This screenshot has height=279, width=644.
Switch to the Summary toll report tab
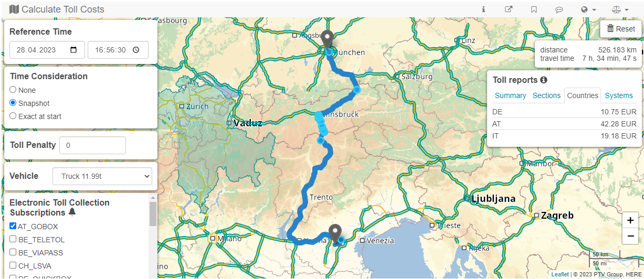click(x=510, y=95)
